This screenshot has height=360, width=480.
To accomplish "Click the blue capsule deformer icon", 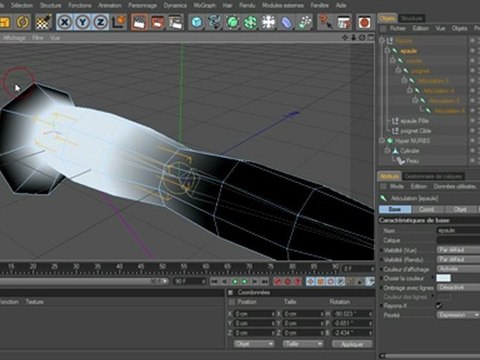I will tap(286, 22).
